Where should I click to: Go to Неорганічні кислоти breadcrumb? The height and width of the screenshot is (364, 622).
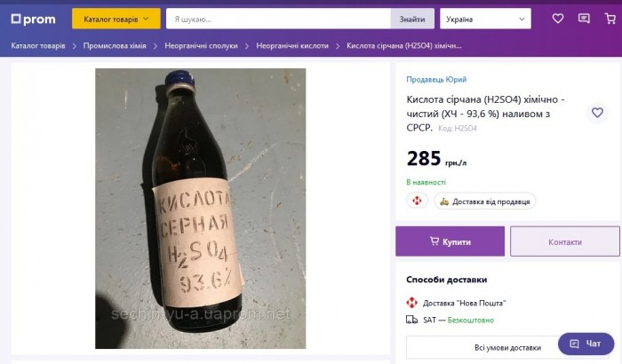point(291,45)
